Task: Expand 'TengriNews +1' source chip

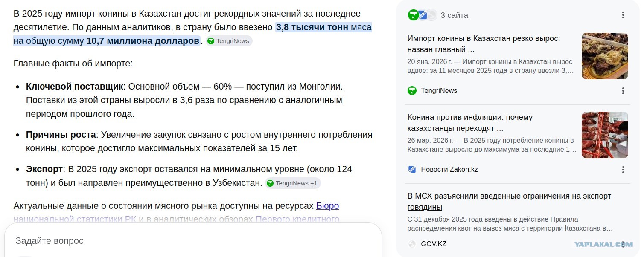Action: click(293, 183)
